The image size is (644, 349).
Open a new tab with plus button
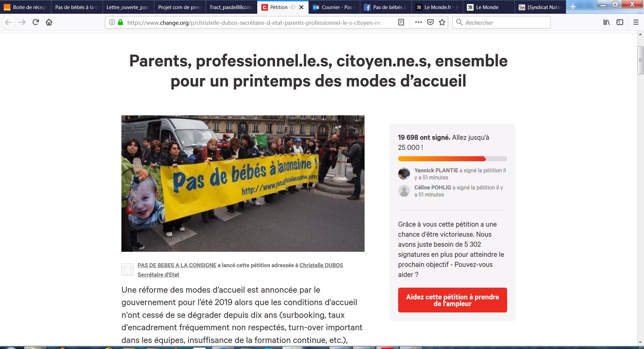pos(573,7)
